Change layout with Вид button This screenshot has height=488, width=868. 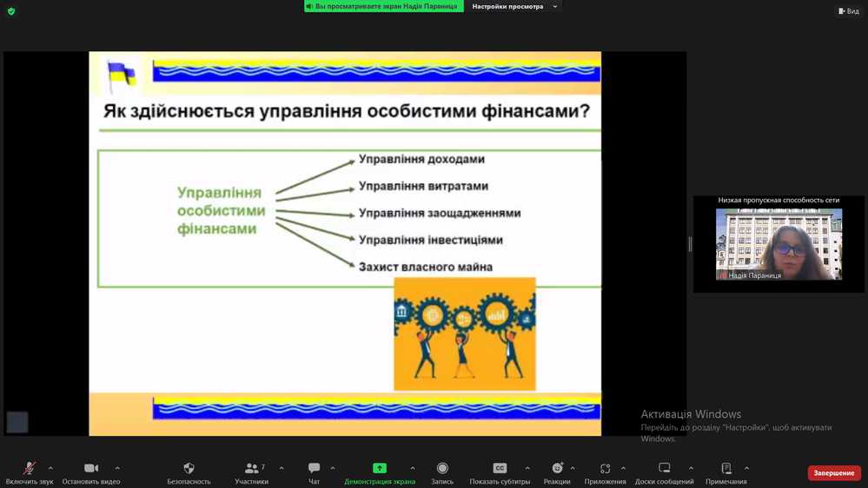tap(848, 11)
